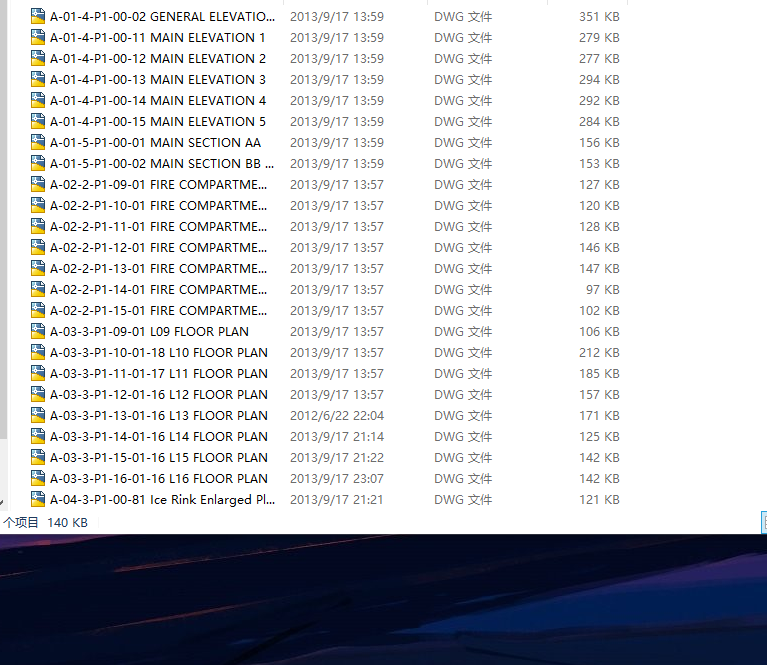Select file A-01-4-P1-00-14 MAIN ELEVATION 4
The height and width of the screenshot is (665, 767).
tap(158, 101)
